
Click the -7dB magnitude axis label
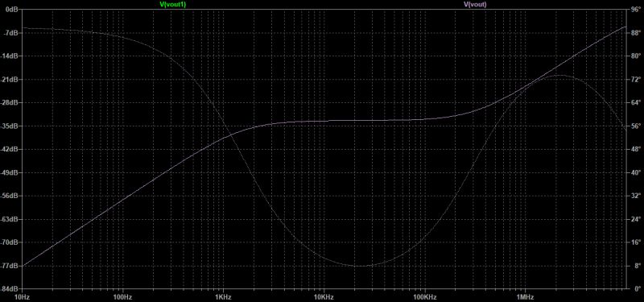pyautogui.click(x=10, y=33)
